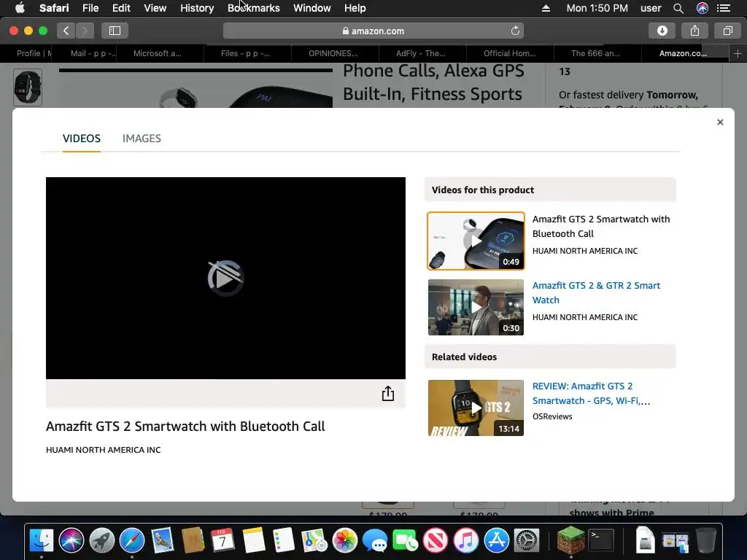The width and height of the screenshot is (747, 560).
Task: Open the Apple menu
Action: point(20,8)
